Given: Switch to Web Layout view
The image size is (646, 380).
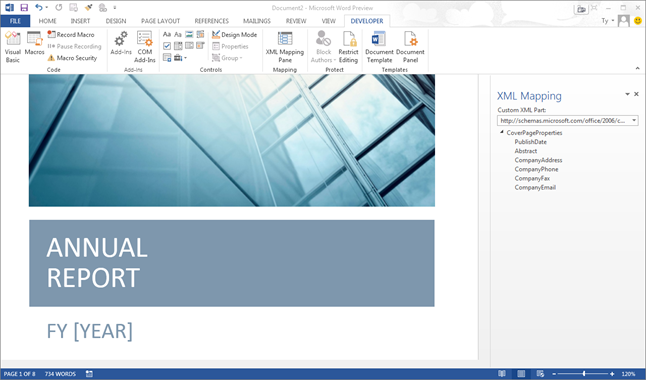Looking at the screenshot, I should (540, 374).
